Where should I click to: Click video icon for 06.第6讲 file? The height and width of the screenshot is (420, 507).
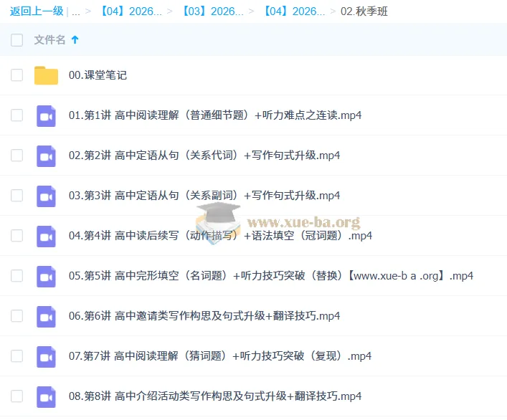point(46,316)
